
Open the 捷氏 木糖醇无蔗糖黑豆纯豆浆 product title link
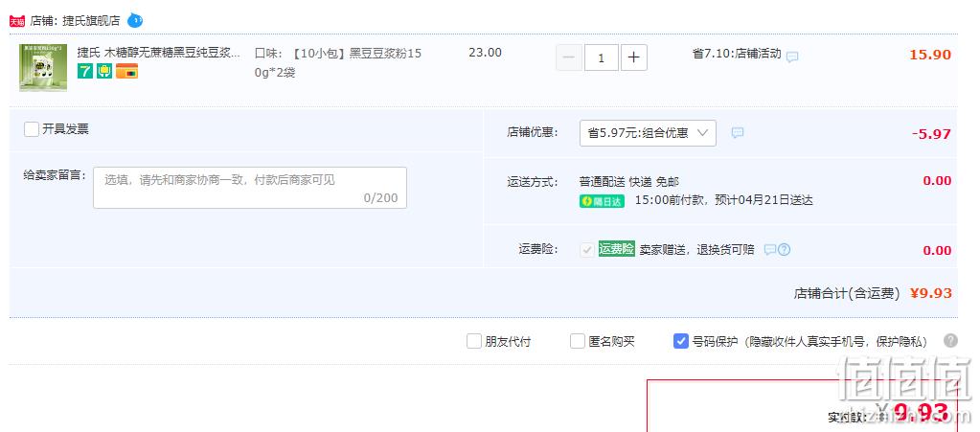click(158, 53)
